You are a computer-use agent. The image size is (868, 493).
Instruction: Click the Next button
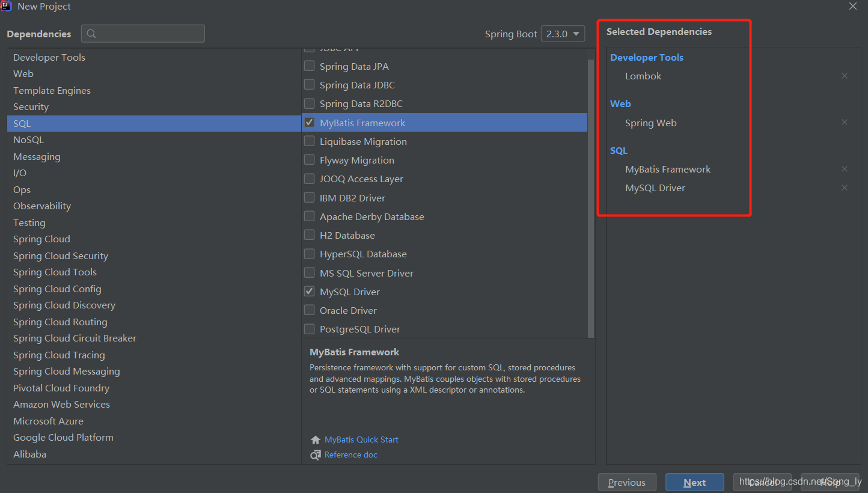click(695, 482)
